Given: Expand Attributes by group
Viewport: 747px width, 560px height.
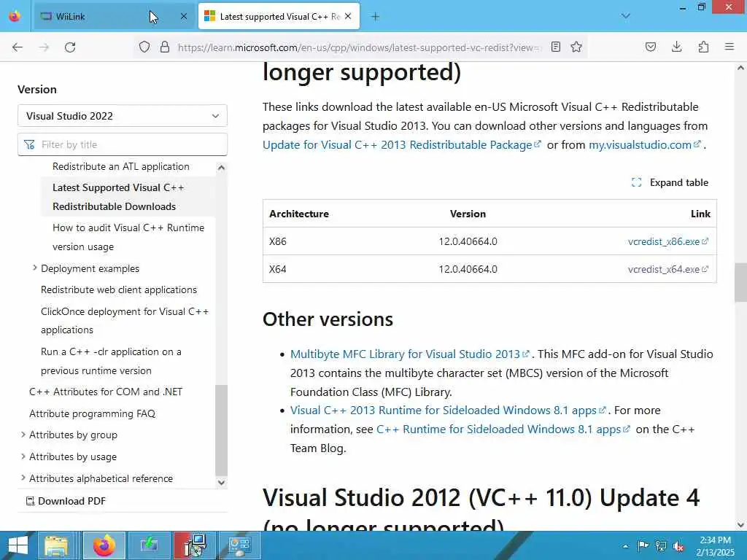Looking at the screenshot, I should coord(23,435).
